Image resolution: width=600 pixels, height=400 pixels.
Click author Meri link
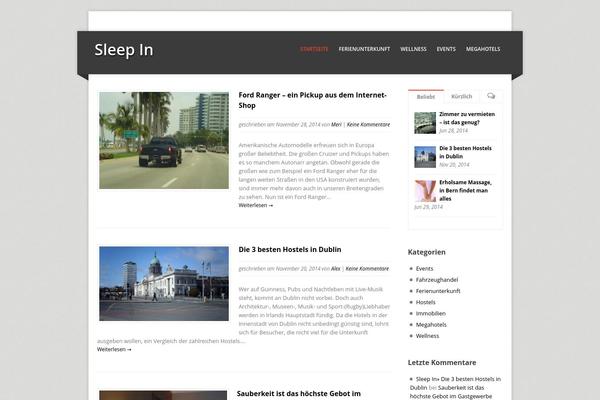point(336,124)
